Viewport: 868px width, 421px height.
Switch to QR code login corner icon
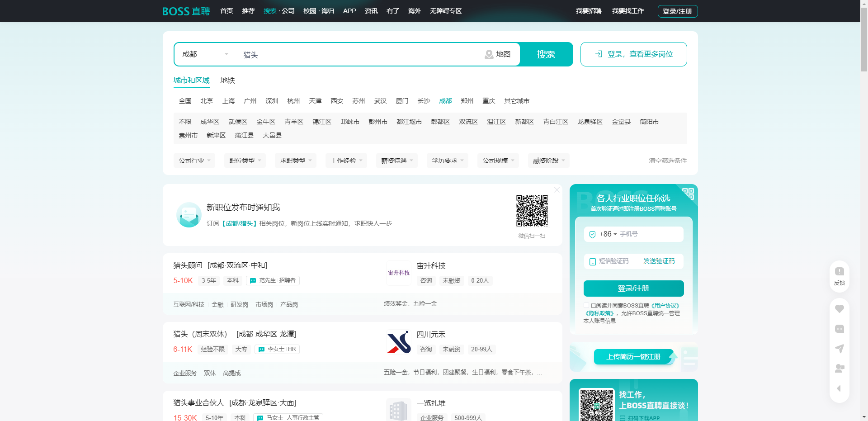click(688, 194)
